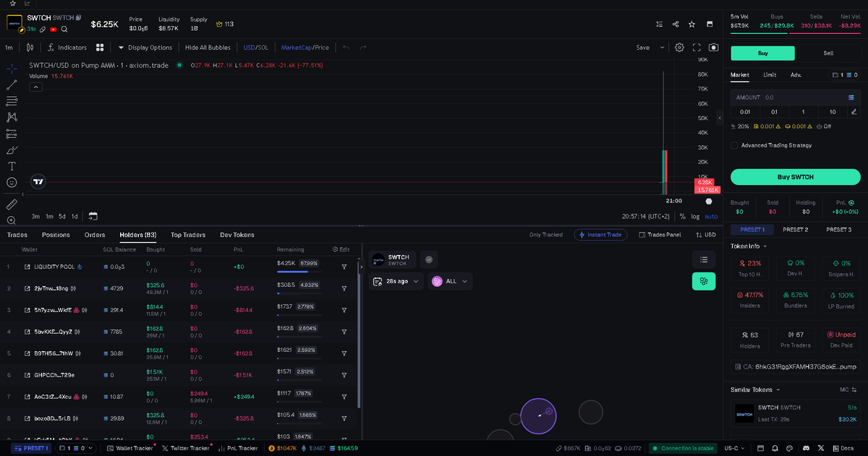
Task: Collapse the volume indicator legend arrow
Action: coord(35,87)
